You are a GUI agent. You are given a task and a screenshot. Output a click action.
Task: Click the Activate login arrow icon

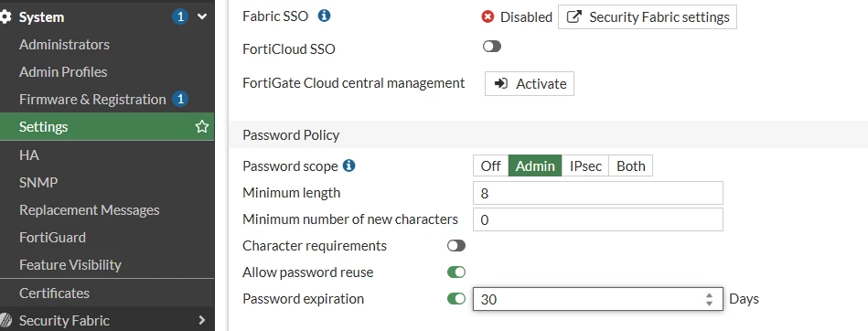(501, 83)
